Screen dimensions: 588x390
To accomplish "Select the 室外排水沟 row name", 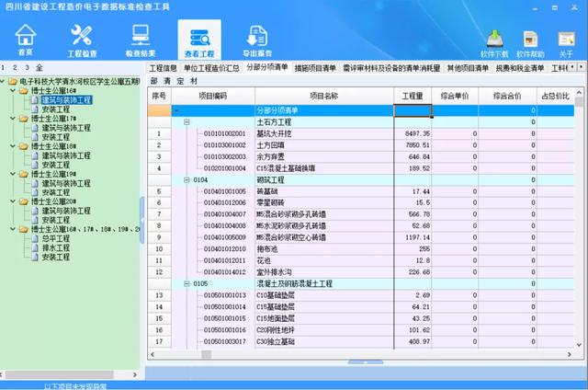I will 274,271.
